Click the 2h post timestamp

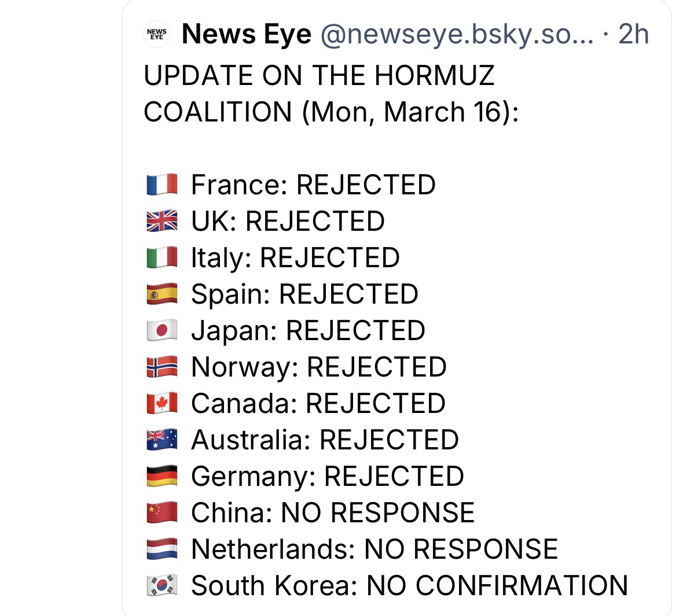(633, 35)
